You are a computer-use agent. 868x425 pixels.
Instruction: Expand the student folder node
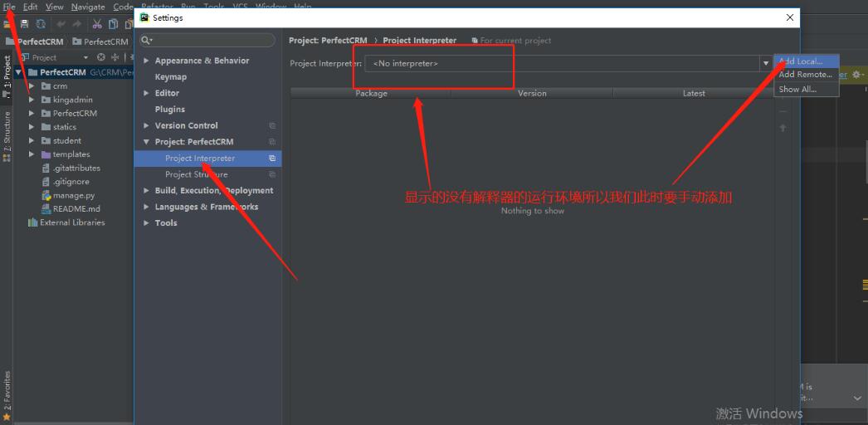coord(32,140)
